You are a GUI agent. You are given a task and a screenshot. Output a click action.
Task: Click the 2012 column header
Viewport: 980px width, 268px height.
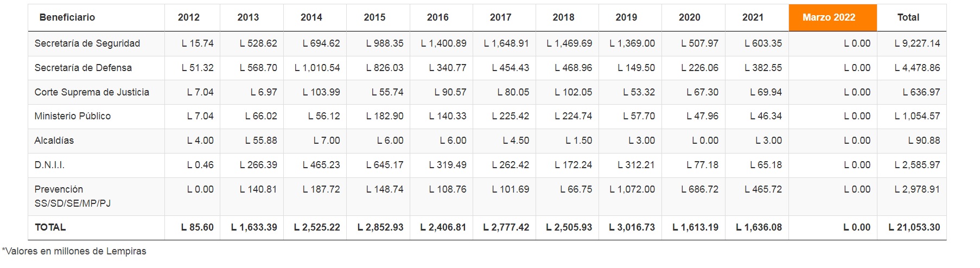tap(189, 17)
